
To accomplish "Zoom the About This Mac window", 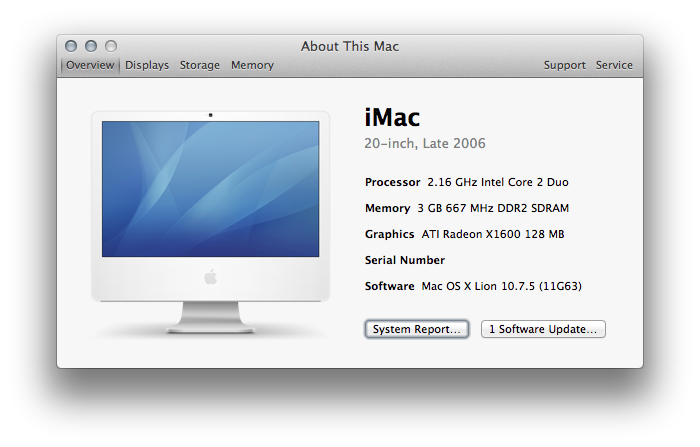I will (x=111, y=46).
